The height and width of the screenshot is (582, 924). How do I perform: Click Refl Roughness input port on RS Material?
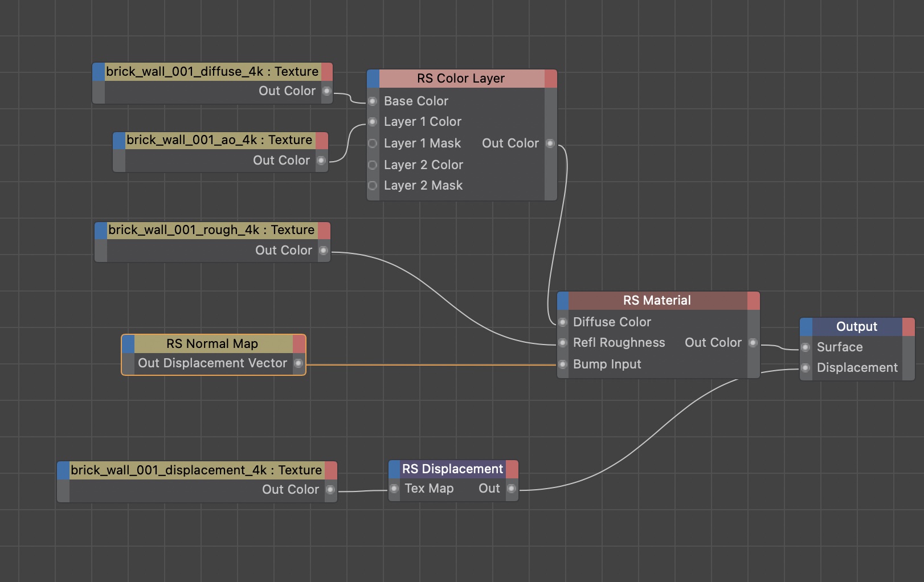click(x=563, y=343)
